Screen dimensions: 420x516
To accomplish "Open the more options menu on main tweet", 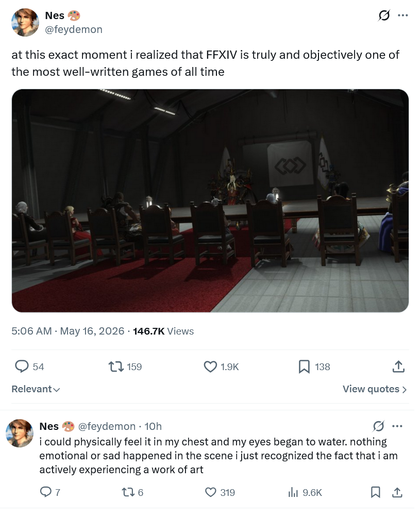I will [x=403, y=15].
